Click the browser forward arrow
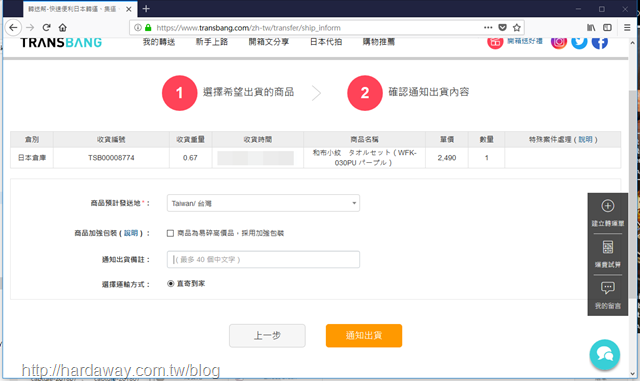This screenshot has height=381, width=640. (30, 27)
